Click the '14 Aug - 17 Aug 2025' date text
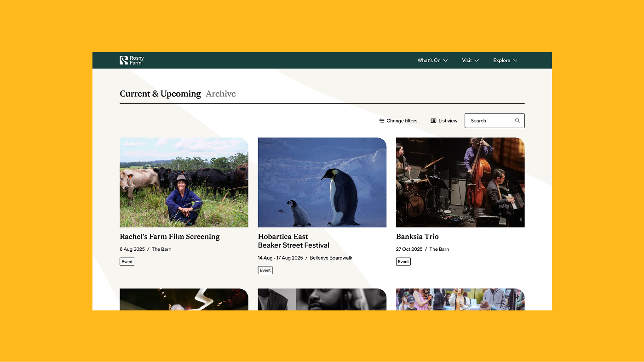644x362 pixels. [x=280, y=258]
